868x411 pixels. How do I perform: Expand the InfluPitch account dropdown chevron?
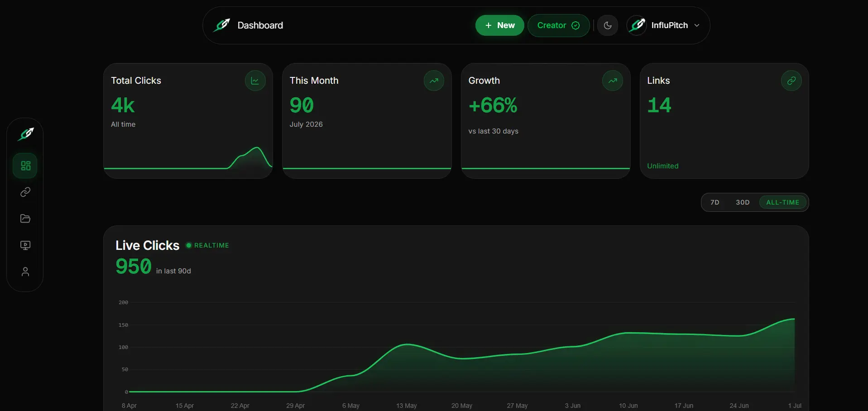click(x=697, y=25)
